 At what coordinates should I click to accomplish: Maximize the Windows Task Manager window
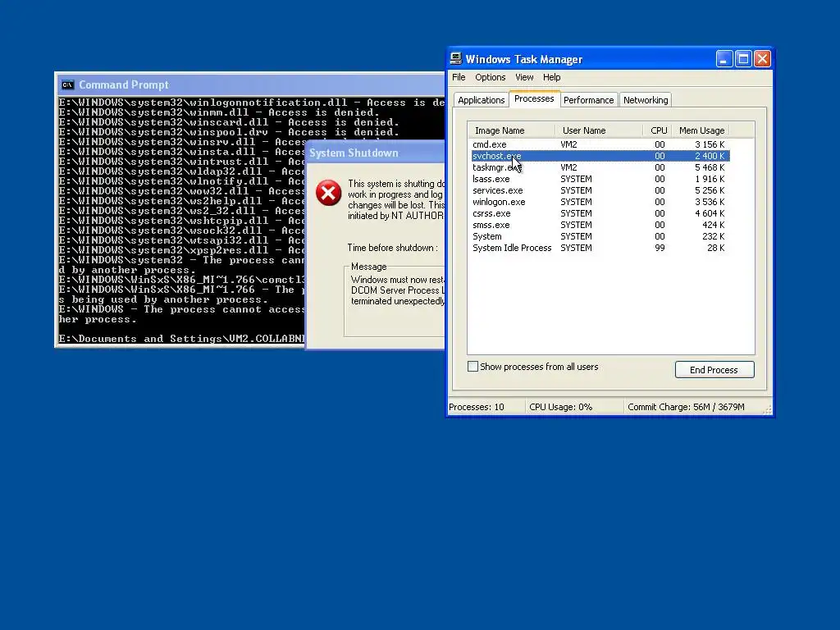click(x=743, y=59)
